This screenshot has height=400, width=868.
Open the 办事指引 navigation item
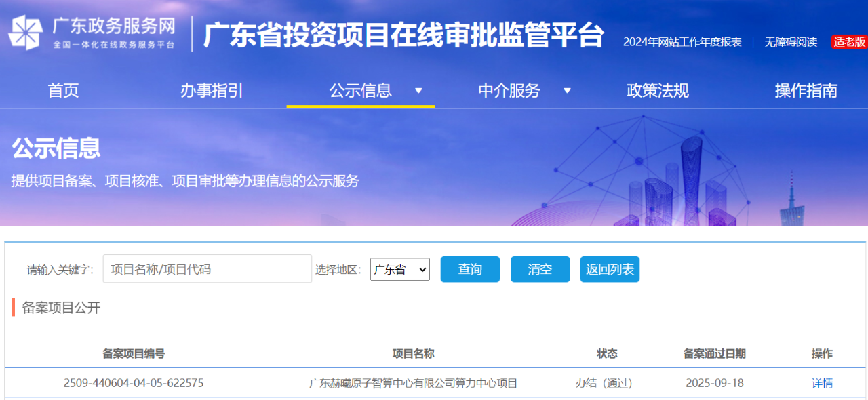point(212,91)
